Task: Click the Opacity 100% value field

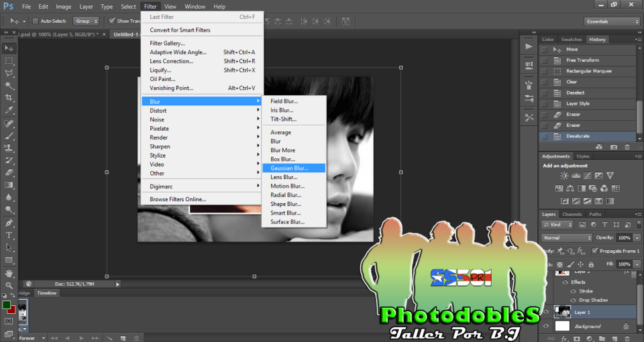Action: (625, 237)
